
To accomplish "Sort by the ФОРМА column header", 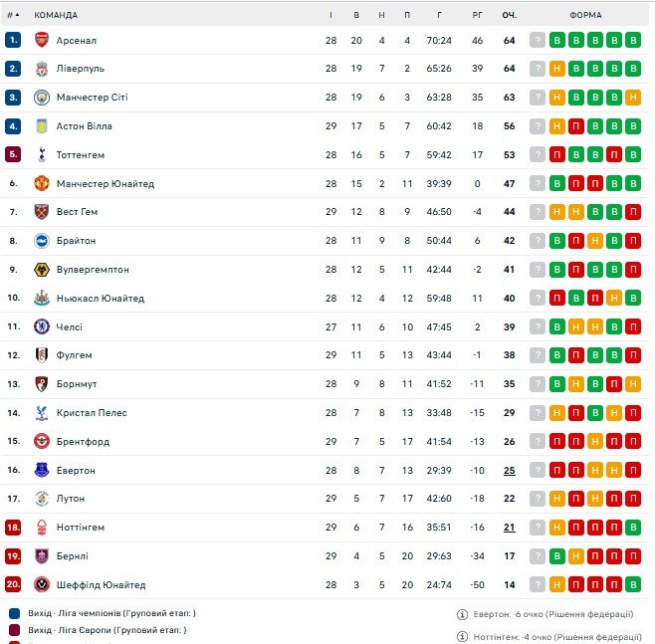I will (585, 15).
